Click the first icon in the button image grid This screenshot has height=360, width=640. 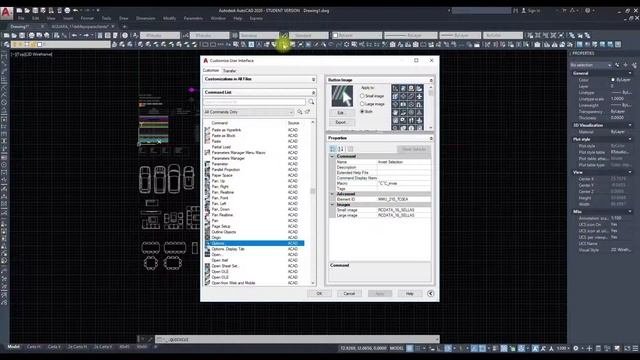[395, 88]
